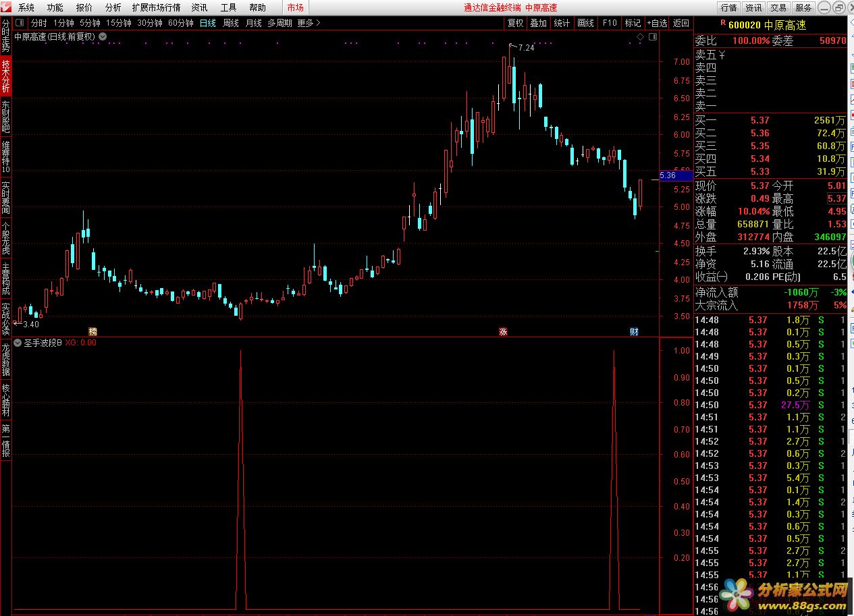This screenshot has height=616, width=854.
Task: Open the 分析 menu
Action: coord(113,7)
